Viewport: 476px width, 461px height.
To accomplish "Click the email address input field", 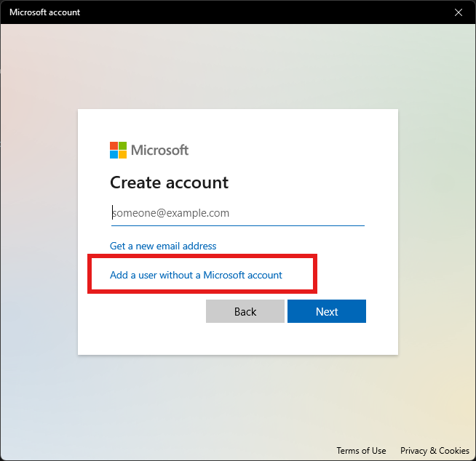I will (x=238, y=213).
